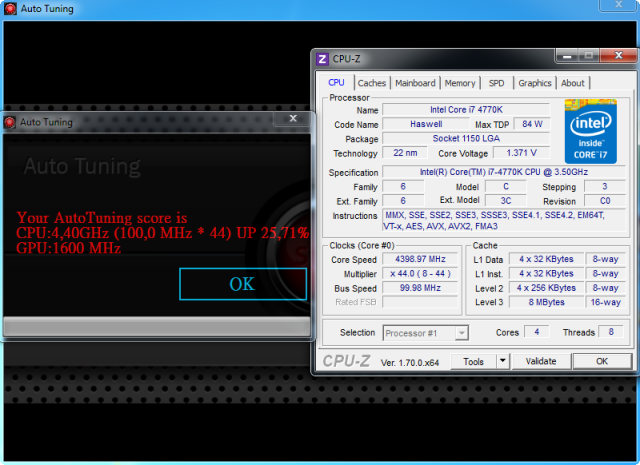640x465 pixels.
Task: Close the main Auto Tuning window
Action: coord(618,5)
